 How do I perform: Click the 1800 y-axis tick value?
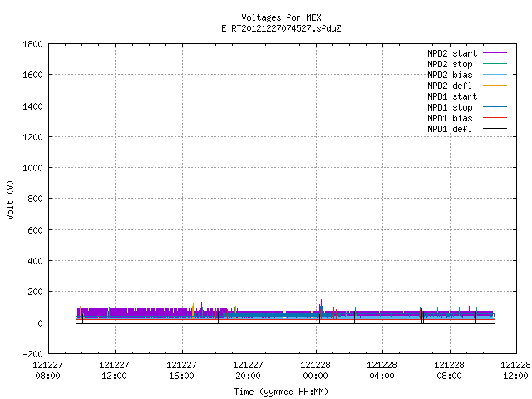[32, 44]
